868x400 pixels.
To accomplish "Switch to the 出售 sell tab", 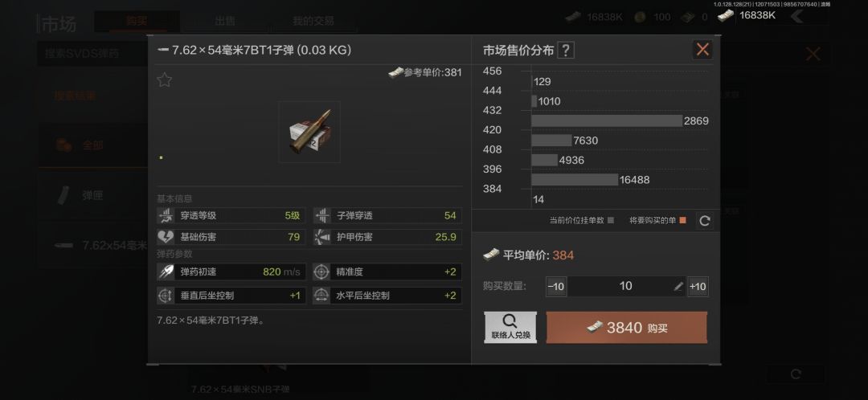I will pyautogui.click(x=225, y=22).
